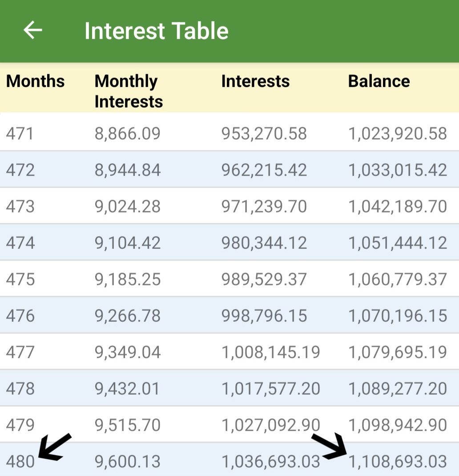Click the Balance column header
The height and width of the screenshot is (476, 459).
[379, 81]
